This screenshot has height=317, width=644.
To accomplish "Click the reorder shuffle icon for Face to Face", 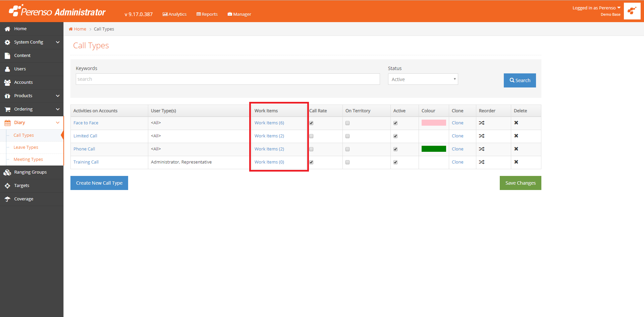I will pyautogui.click(x=482, y=123).
